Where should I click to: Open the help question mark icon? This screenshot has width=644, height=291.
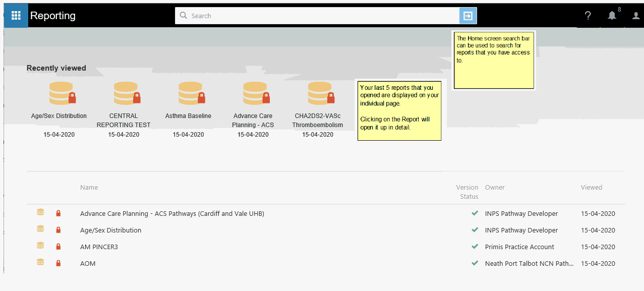[588, 16]
